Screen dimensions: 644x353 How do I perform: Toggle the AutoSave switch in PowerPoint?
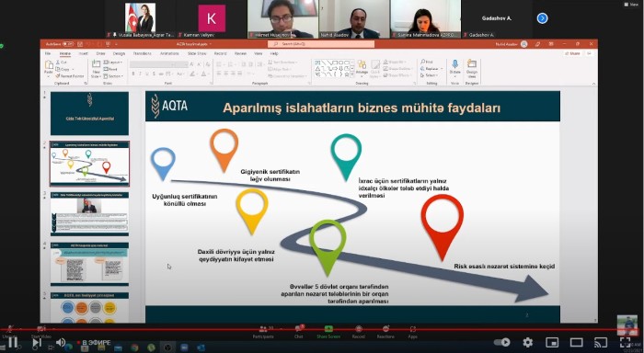click(68, 44)
